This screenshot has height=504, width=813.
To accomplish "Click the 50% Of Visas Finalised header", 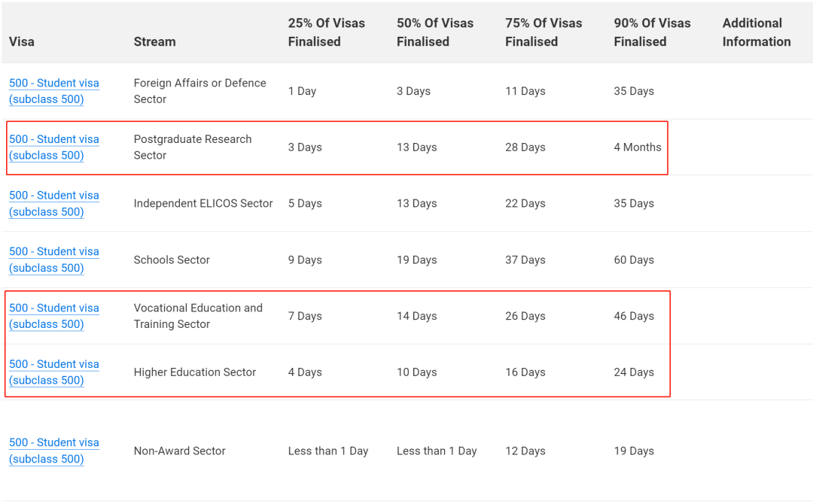I will pos(435,32).
